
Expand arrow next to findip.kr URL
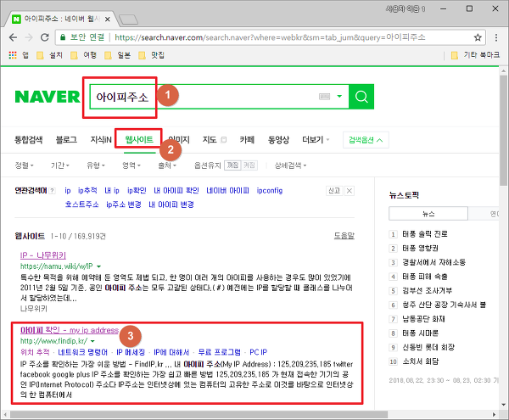point(92,341)
